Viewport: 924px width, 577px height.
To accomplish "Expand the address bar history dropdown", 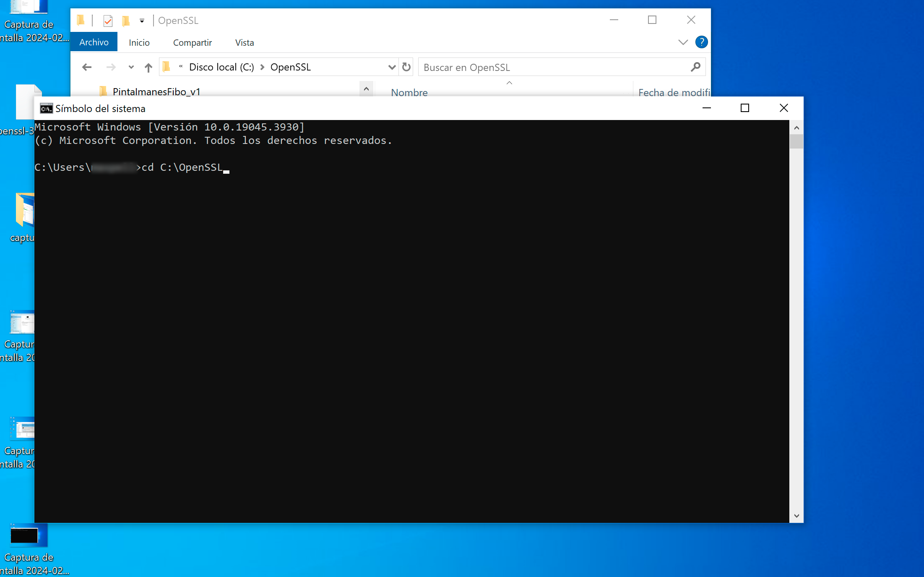I will 392,67.
